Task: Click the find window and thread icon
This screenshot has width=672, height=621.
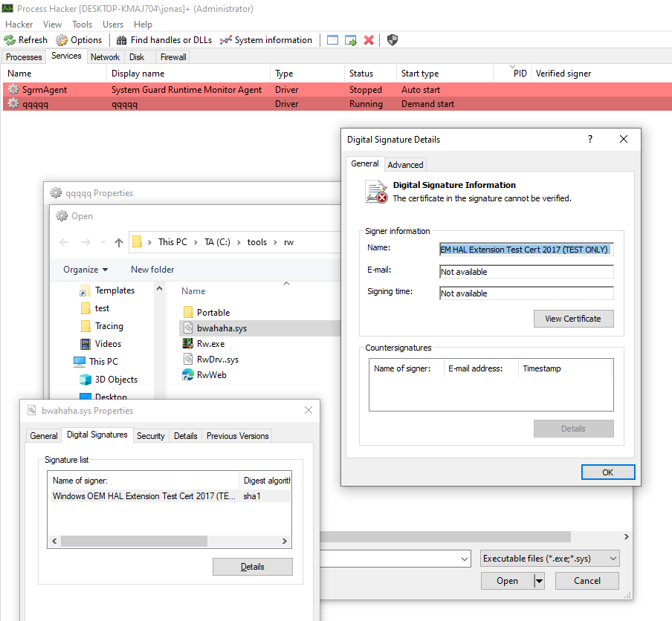Action: (351, 40)
